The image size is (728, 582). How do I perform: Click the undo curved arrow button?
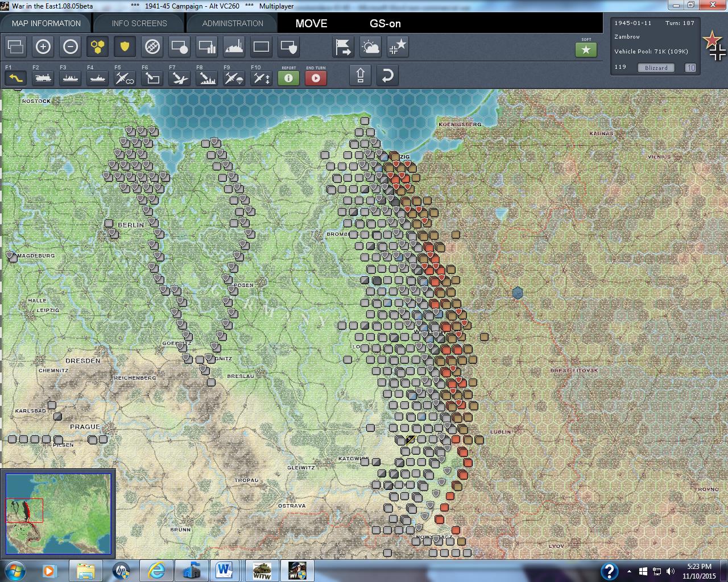coord(387,75)
